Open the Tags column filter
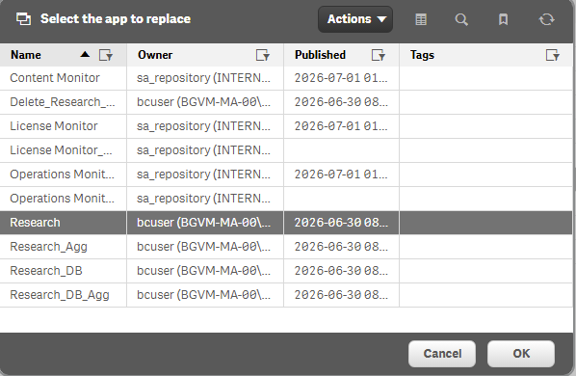This screenshot has width=576, height=376. coord(552,55)
